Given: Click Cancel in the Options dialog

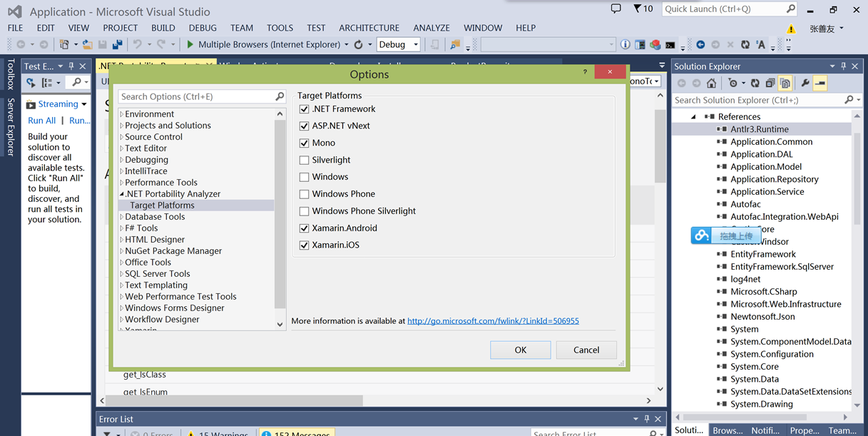Looking at the screenshot, I should (x=586, y=350).
